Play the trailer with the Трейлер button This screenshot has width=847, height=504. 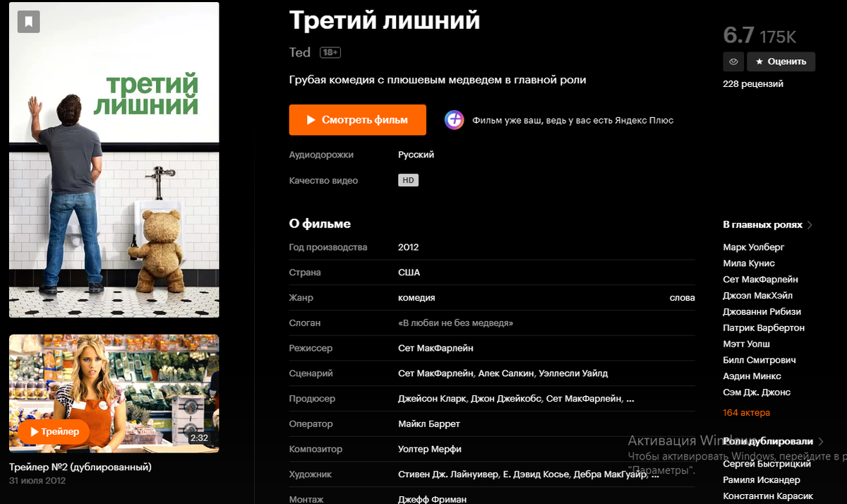click(x=54, y=431)
